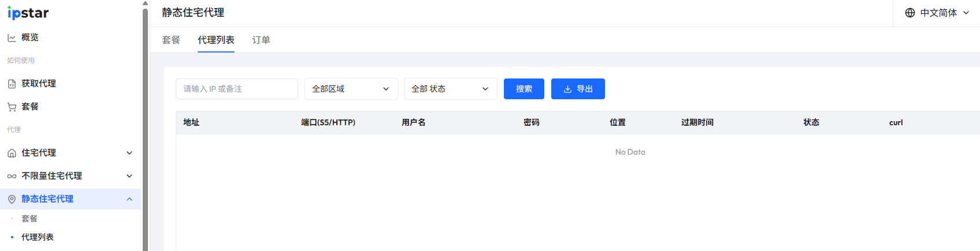Collapse the 静态住宅代理 menu chevron
The width and height of the screenshot is (980, 251).
[129, 199]
